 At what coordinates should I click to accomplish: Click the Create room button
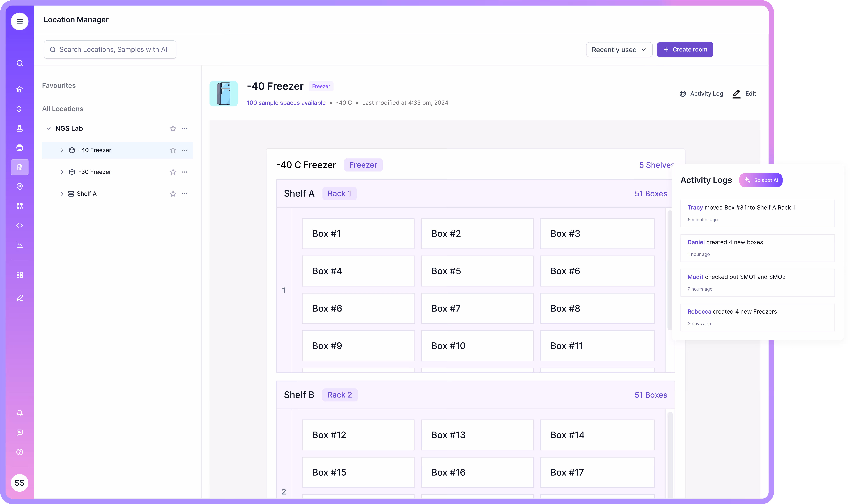[685, 50]
